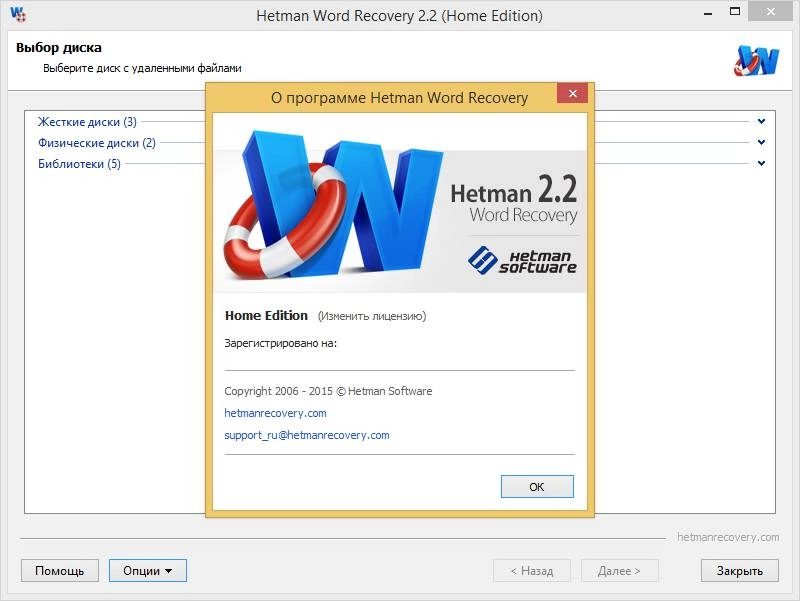The image size is (800, 601).
Task: Click the Далее button
Action: pos(619,570)
